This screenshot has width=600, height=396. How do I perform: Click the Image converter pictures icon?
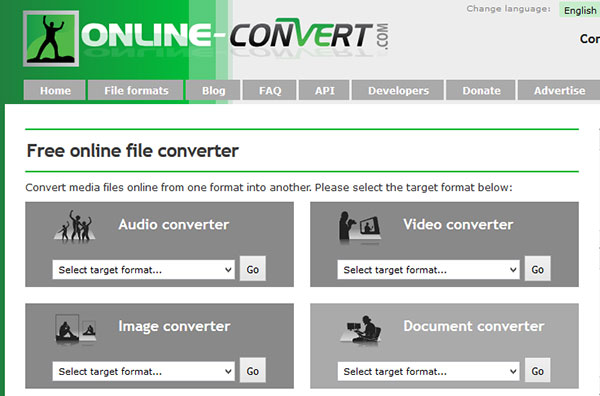click(75, 329)
